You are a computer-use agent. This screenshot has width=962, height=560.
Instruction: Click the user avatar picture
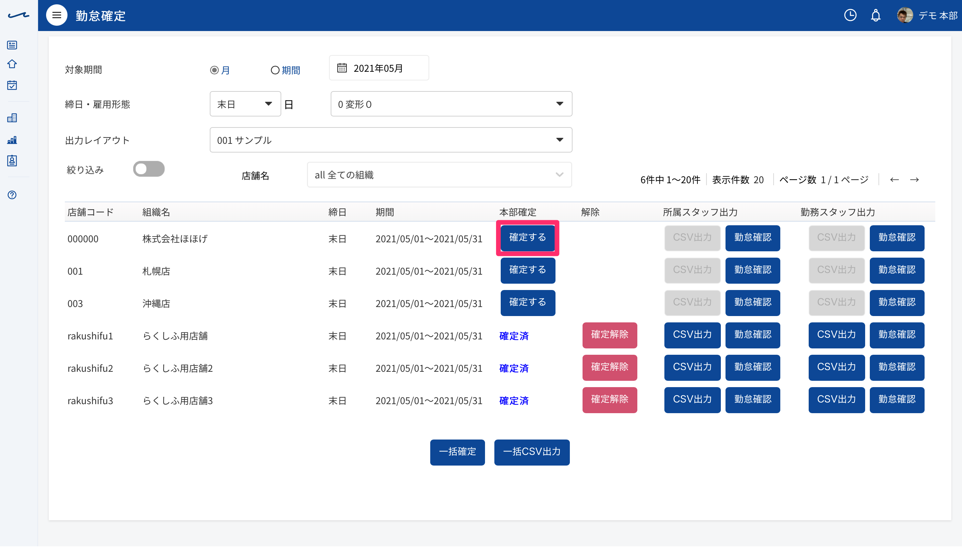[905, 15]
